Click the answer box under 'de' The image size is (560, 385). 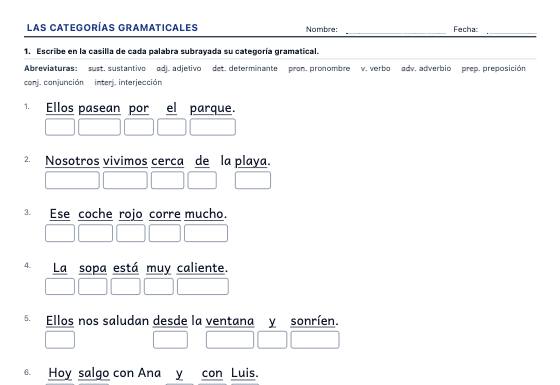coord(202,180)
